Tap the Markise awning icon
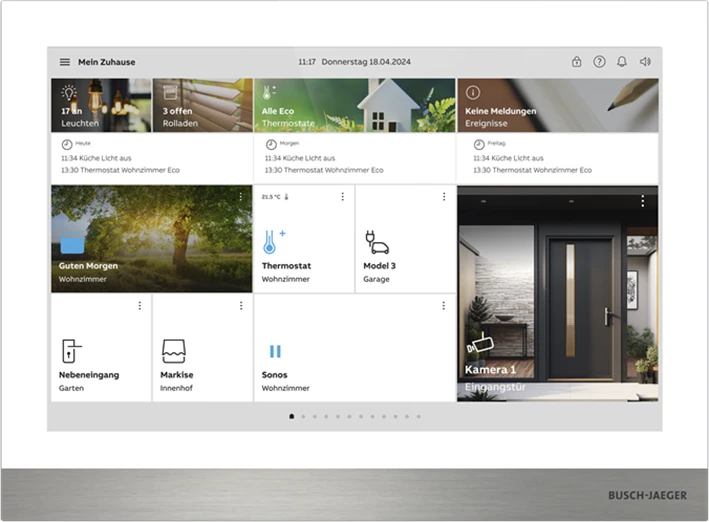The width and height of the screenshot is (709, 522). tap(174, 351)
